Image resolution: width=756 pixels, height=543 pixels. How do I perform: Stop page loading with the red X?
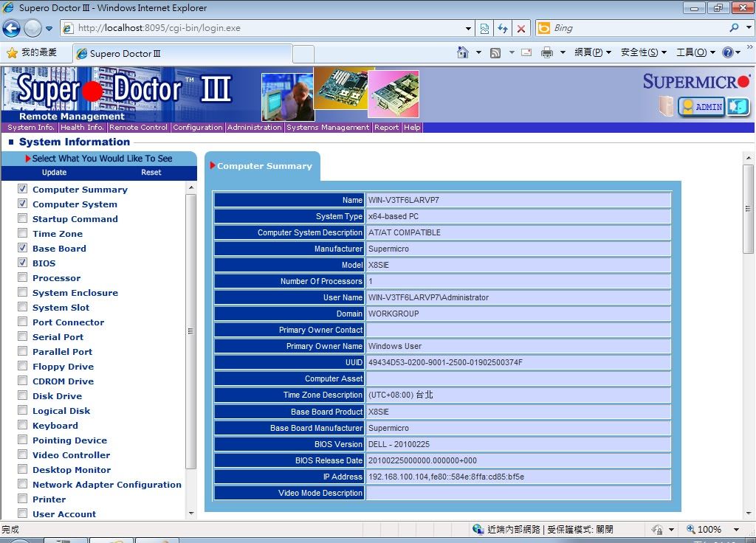pyautogui.click(x=521, y=29)
